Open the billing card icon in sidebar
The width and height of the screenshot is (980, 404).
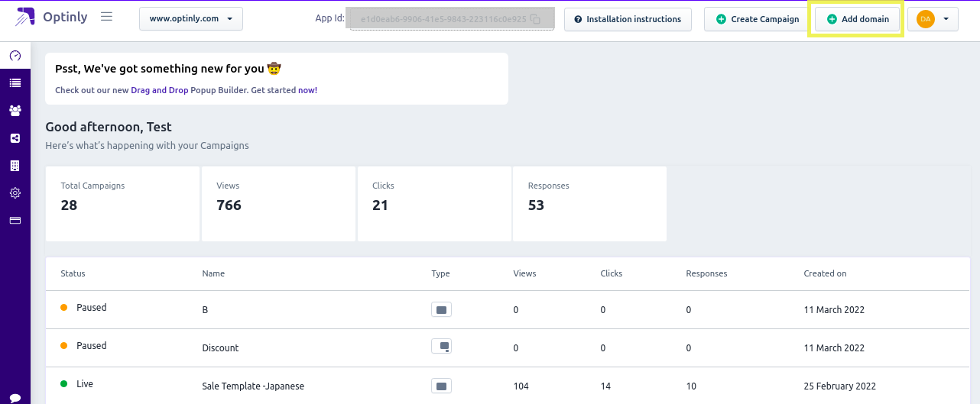click(15, 221)
